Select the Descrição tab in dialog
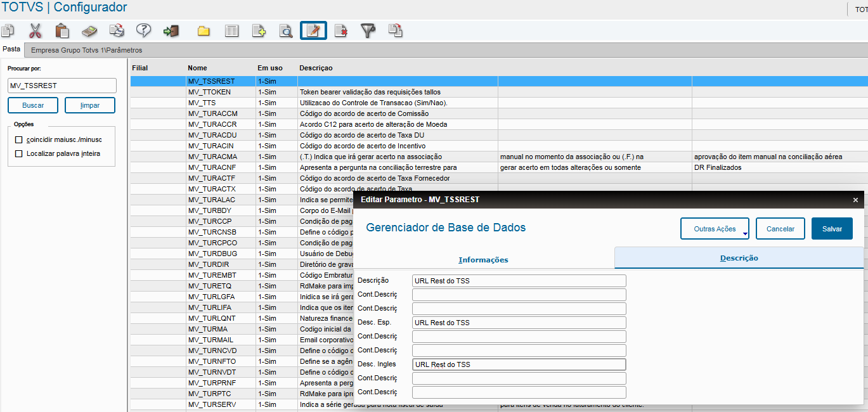Screen dimensions: 868x412 (x=739, y=258)
